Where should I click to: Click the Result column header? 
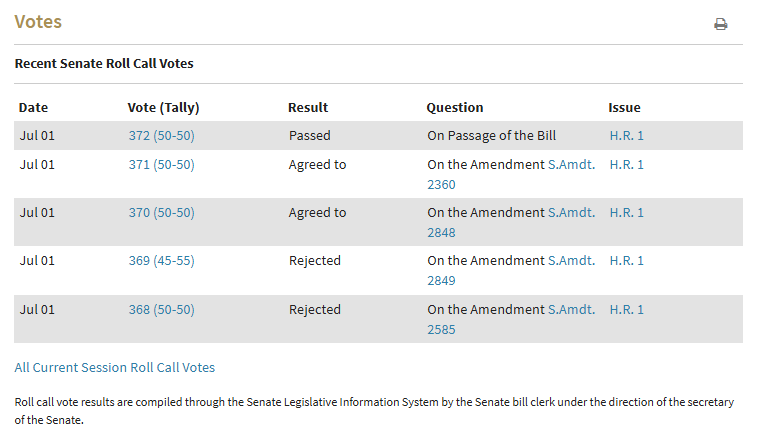308,107
